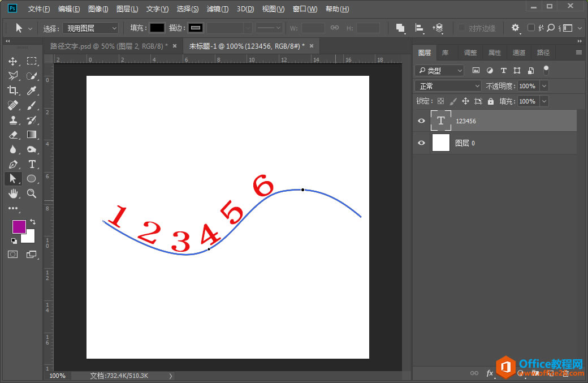Select the Gradient tool

(x=32, y=135)
